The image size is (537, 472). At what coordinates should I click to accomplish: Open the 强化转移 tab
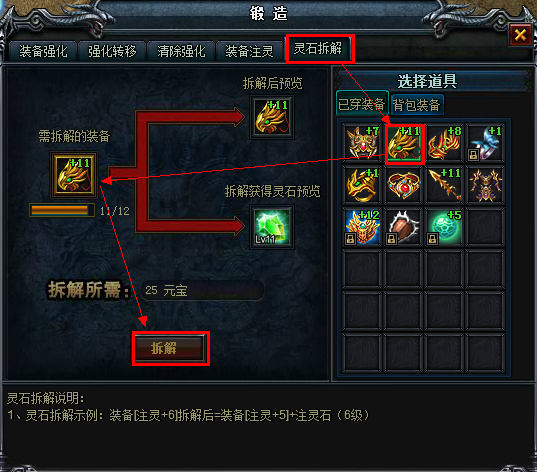pyautogui.click(x=112, y=51)
